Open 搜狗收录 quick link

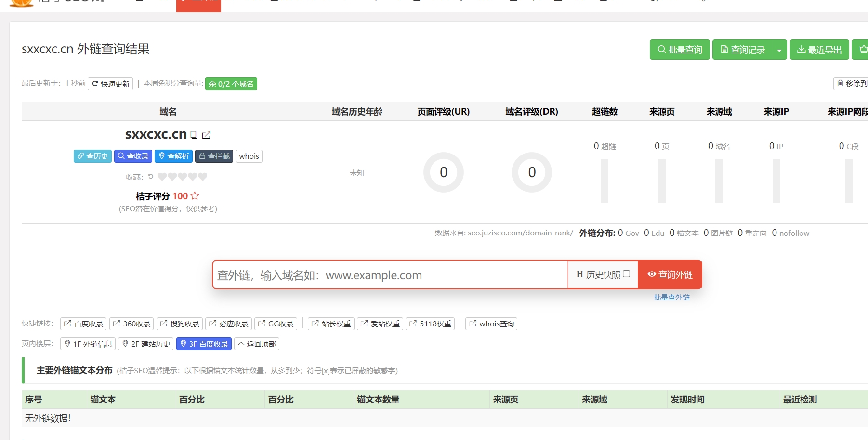click(x=180, y=324)
